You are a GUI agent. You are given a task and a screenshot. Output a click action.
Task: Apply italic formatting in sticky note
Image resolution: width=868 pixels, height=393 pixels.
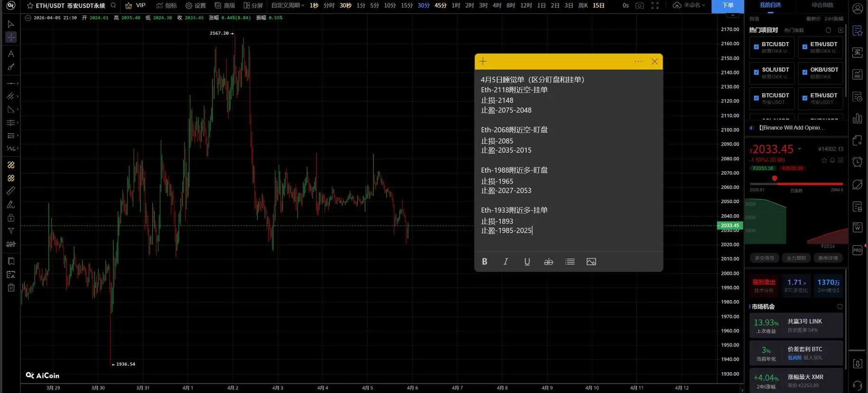tap(506, 262)
